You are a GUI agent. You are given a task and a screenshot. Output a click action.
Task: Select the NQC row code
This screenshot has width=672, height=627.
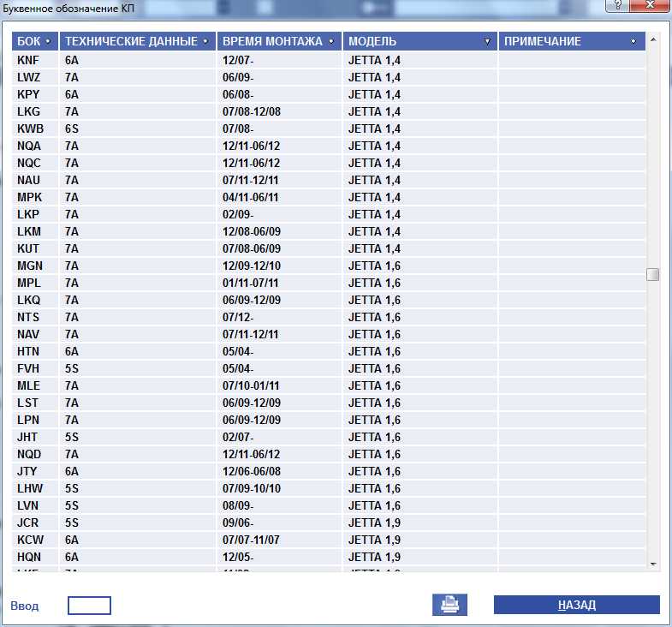pos(29,164)
